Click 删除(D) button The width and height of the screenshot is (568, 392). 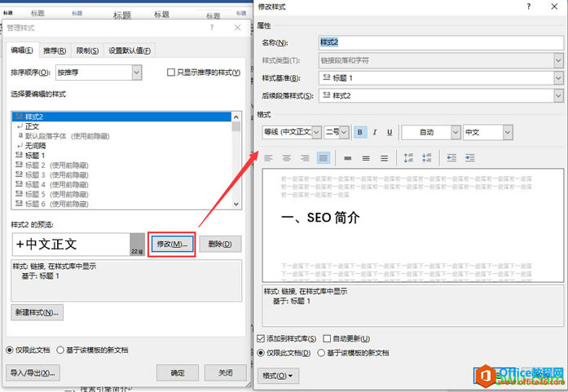[x=220, y=244]
